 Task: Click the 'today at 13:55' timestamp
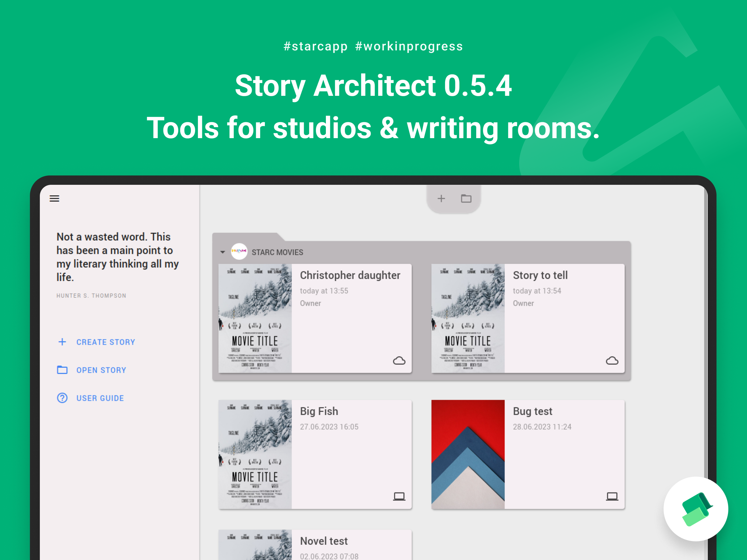point(324,291)
